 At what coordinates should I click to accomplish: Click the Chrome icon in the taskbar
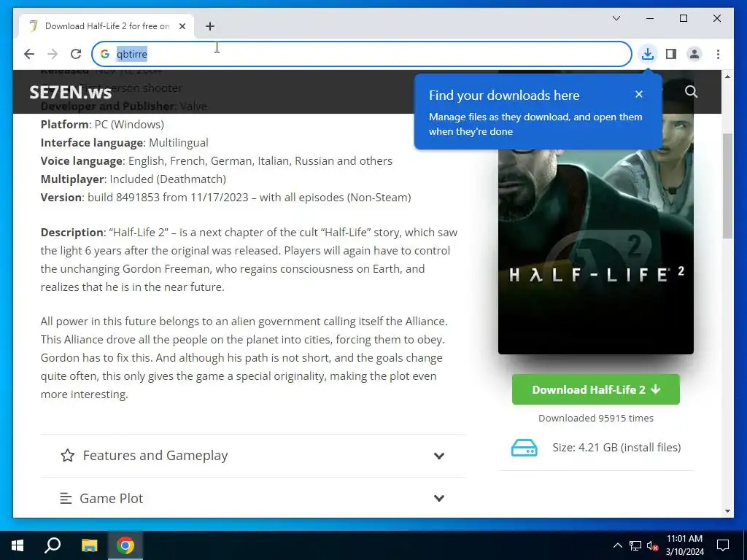click(125, 545)
